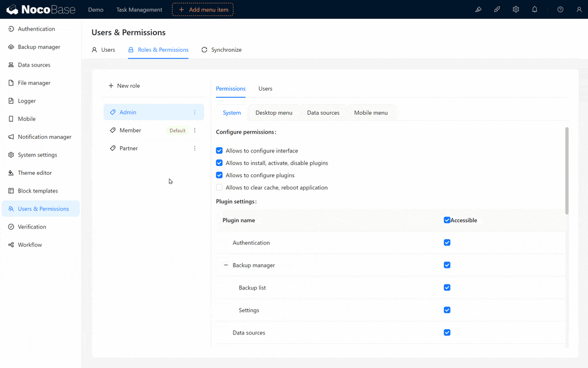Click the Authentication plugin name in the table
The width and height of the screenshot is (588, 368).
point(251,243)
